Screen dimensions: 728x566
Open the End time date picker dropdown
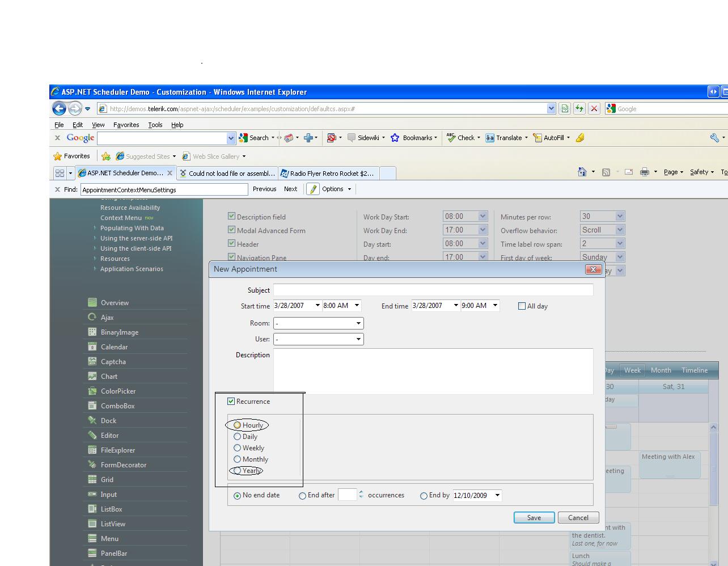pyautogui.click(x=455, y=306)
